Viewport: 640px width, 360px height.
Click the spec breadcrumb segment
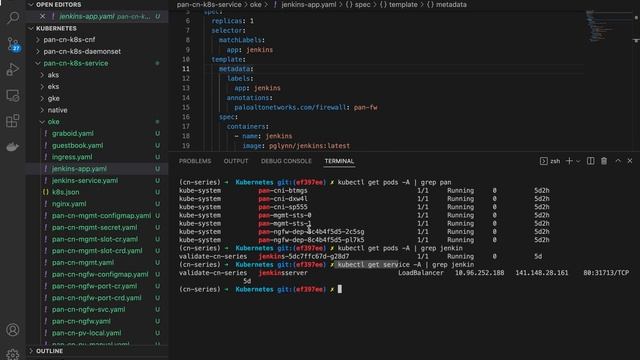tap(362, 4)
